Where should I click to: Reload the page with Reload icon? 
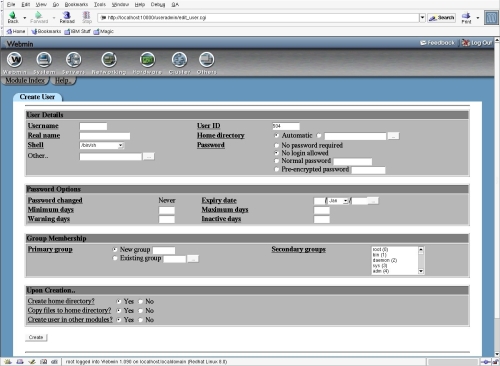(67, 15)
